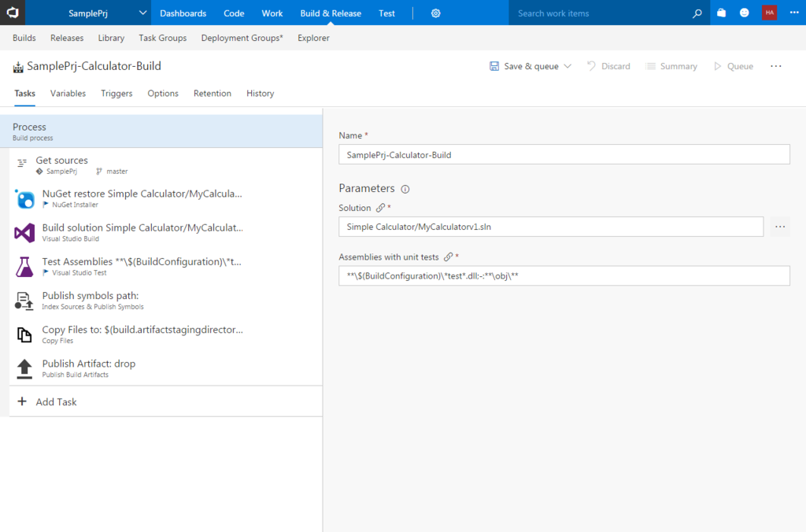Expand the Save & queue dropdown arrow

[x=568, y=66]
